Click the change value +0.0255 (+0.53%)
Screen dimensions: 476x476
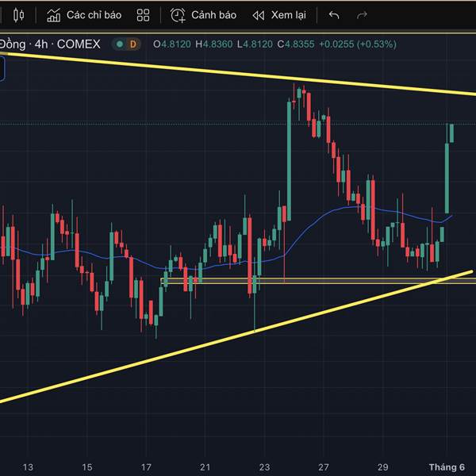358,44
